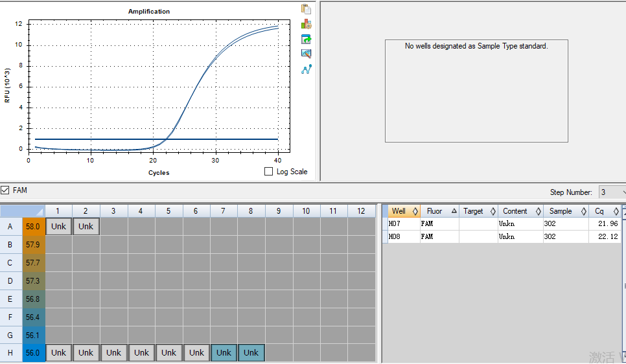Click the 57.3 gradient temperature cell

[34, 280]
